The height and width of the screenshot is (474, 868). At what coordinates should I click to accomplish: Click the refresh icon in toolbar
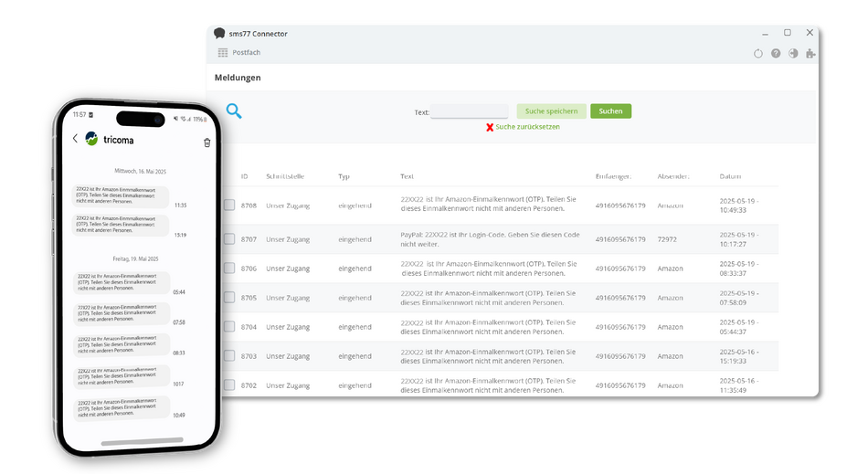coord(757,54)
